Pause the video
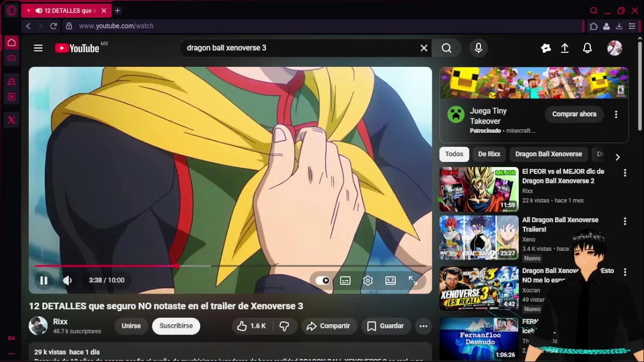Image resolution: width=644 pixels, height=362 pixels. click(x=44, y=281)
